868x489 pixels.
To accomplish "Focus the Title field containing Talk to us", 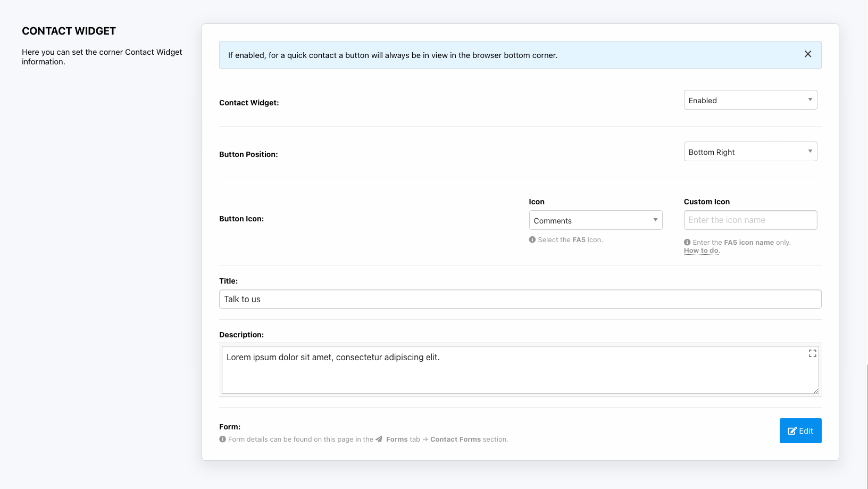I will 520,299.
